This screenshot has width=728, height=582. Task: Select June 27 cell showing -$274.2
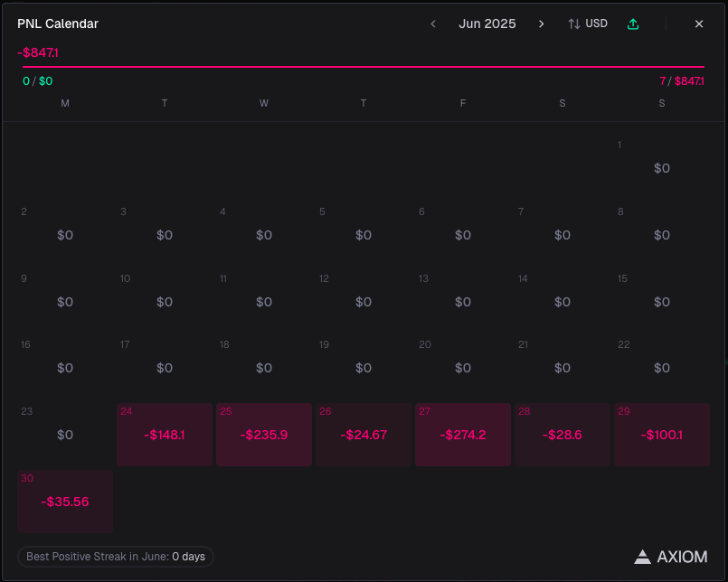[x=463, y=435]
